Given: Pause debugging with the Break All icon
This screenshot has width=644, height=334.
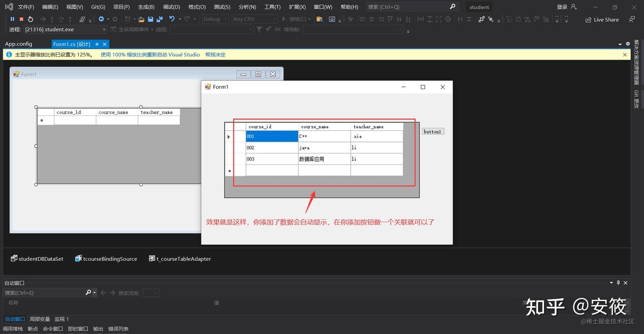Looking at the screenshot, I should (x=13, y=19).
